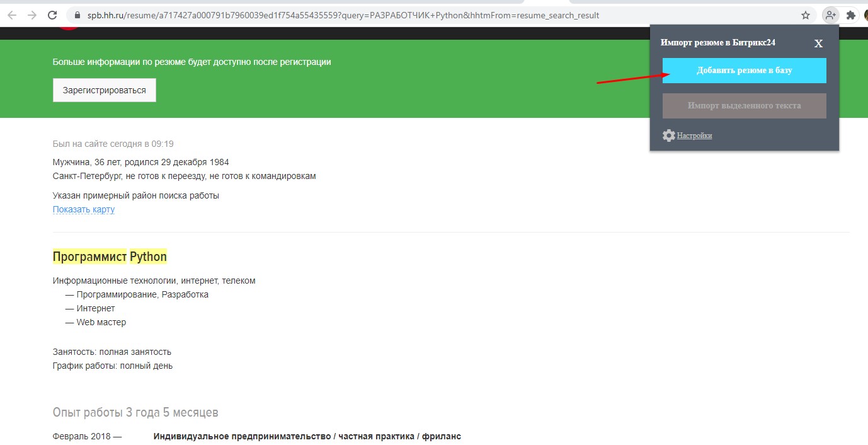Click 'Февраль 2018 —' date
The width and height of the screenshot is (868, 445).
[x=88, y=436]
